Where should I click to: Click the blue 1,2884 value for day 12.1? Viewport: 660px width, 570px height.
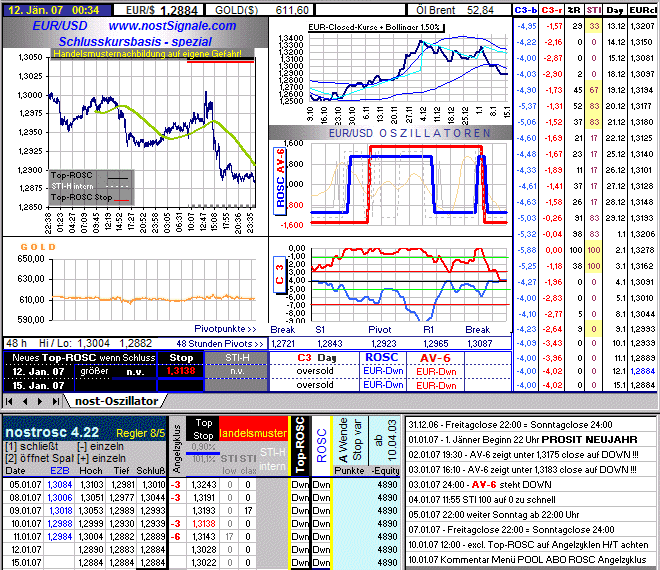click(x=642, y=371)
